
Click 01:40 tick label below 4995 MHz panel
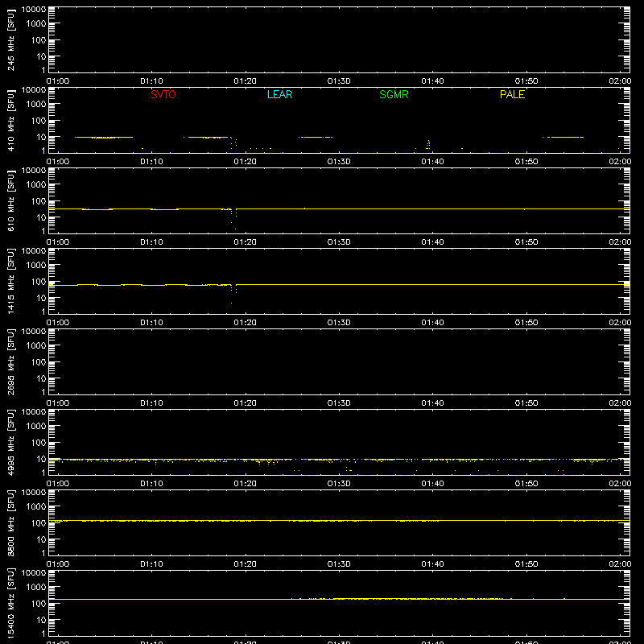pyautogui.click(x=432, y=484)
